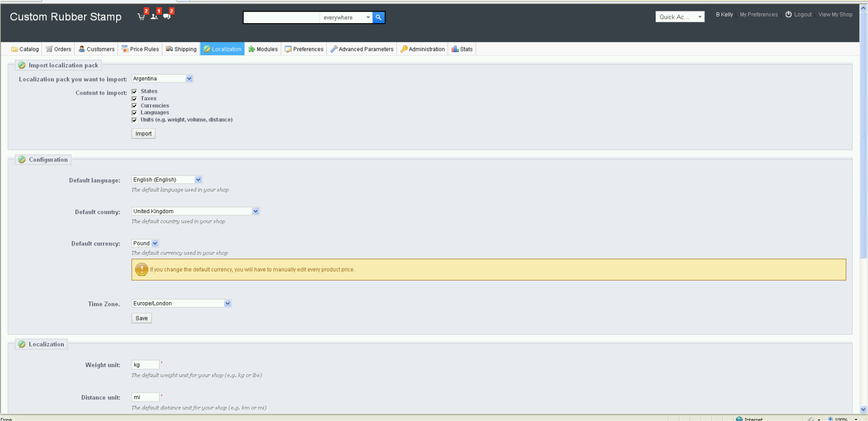The width and height of the screenshot is (868, 421).
Task: Open the browser zoom level dropdown
Action: tap(856, 419)
